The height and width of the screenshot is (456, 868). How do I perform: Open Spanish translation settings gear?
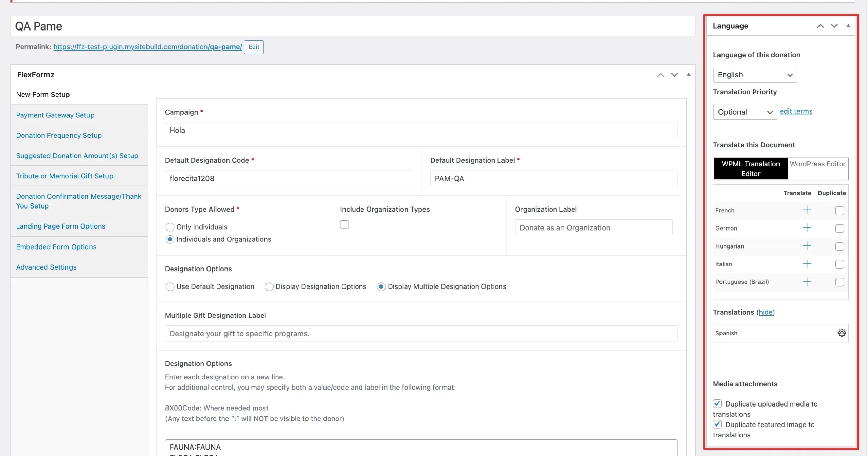click(842, 333)
